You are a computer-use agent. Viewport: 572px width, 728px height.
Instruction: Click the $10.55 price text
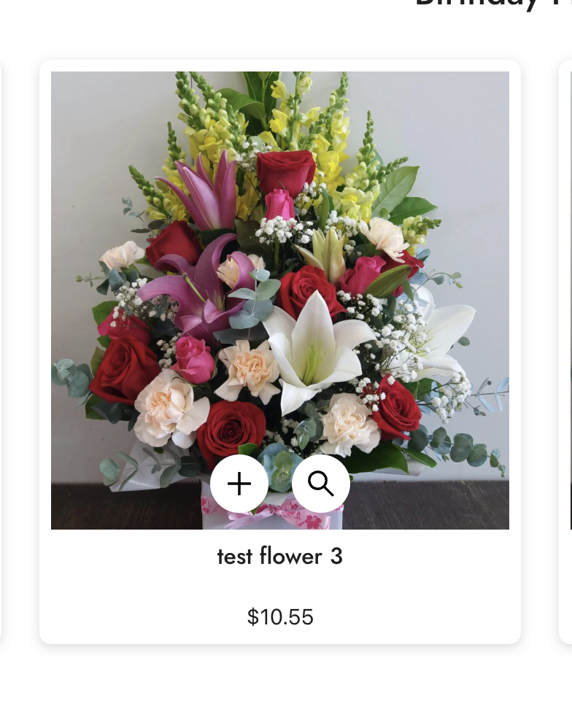coord(280,616)
